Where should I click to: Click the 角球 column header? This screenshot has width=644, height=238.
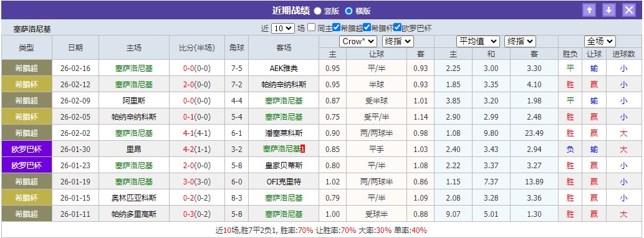(236, 47)
